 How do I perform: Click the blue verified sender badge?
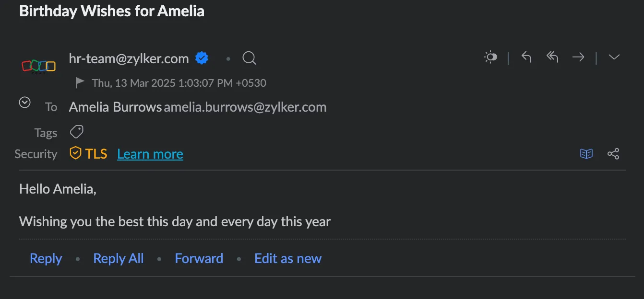click(202, 58)
